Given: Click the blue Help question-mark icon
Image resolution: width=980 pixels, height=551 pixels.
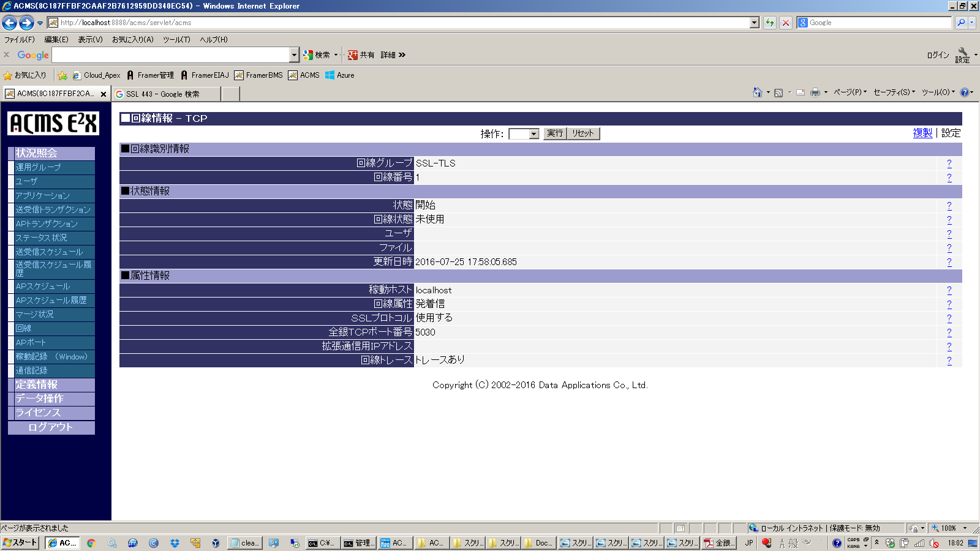Looking at the screenshot, I should [965, 92].
